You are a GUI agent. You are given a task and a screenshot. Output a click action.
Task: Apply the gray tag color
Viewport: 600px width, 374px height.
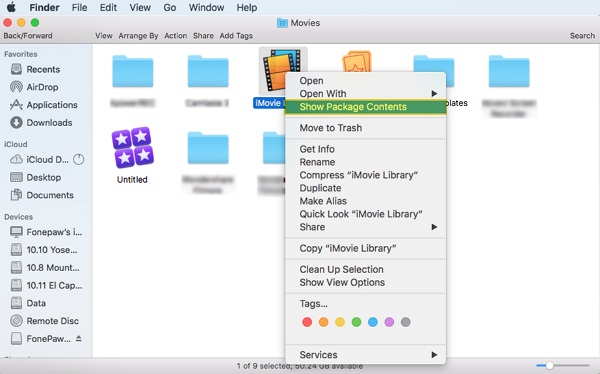coord(406,322)
